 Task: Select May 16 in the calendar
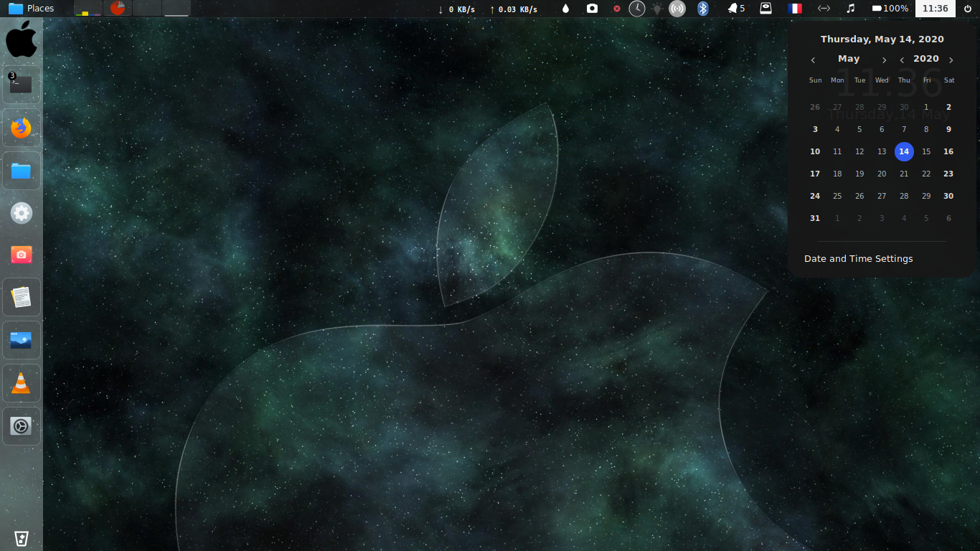pyautogui.click(x=948, y=151)
